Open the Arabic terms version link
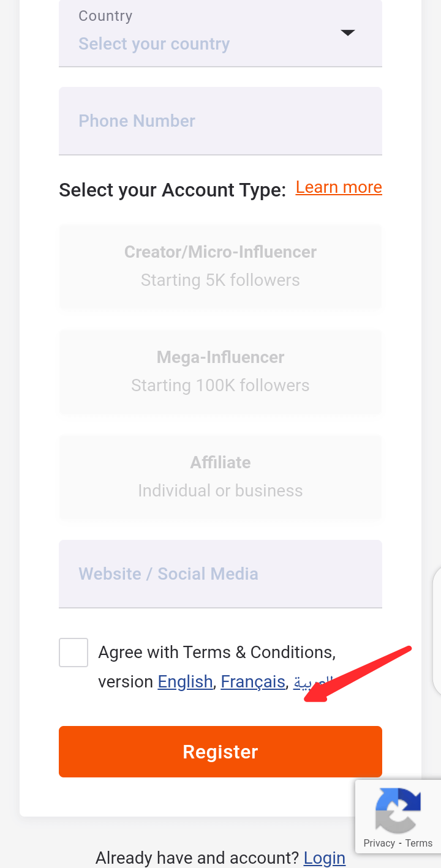Viewport: 441px width, 868px height. click(304, 682)
